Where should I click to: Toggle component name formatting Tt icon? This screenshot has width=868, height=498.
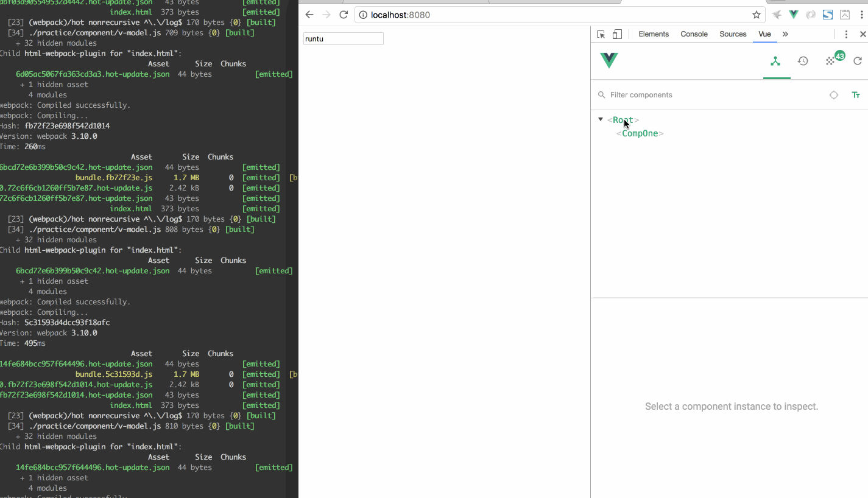856,95
